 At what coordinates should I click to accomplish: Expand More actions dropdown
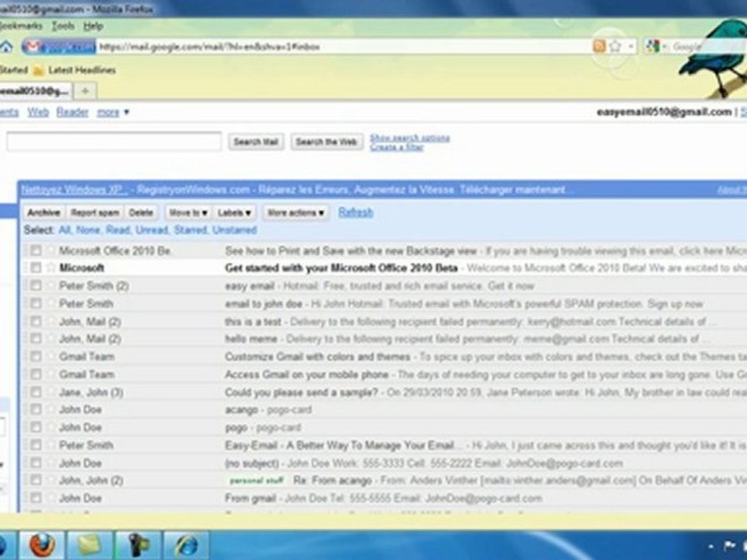(x=296, y=212)
